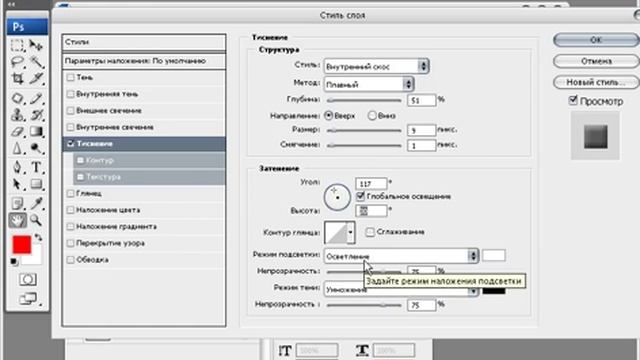Select the Magic Wand tool

[36, 62]
